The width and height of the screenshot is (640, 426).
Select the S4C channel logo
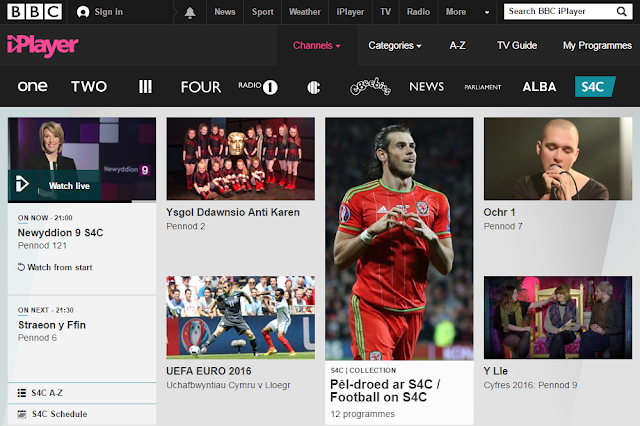pyautogui.click(x=595, y=87)
